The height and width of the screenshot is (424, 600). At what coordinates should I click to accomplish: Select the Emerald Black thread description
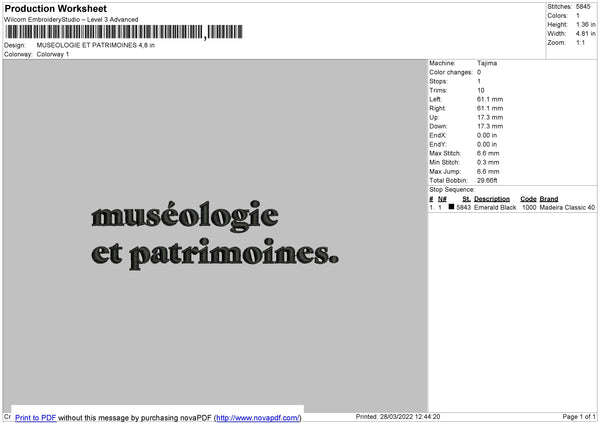pyautogui.click(x=495, y=207)
